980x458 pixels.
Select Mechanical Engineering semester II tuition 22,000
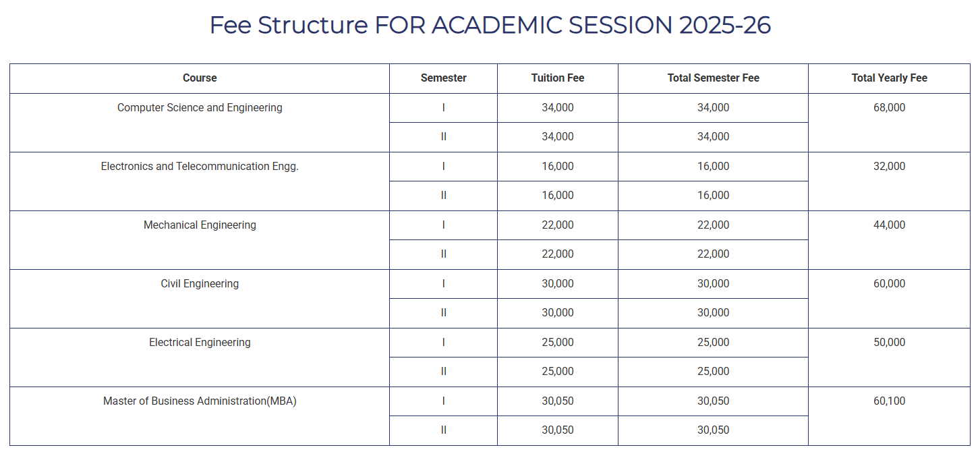tap(558, 254)
